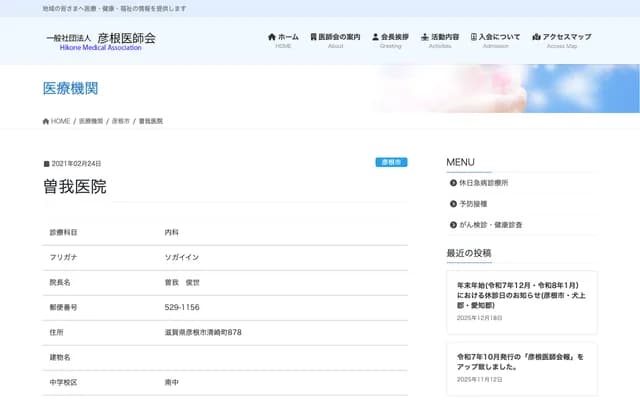Viewport: 640px width, 400px height.
Task: Click the map icon beside アクセスマップ
Action: tap(537, 37)
